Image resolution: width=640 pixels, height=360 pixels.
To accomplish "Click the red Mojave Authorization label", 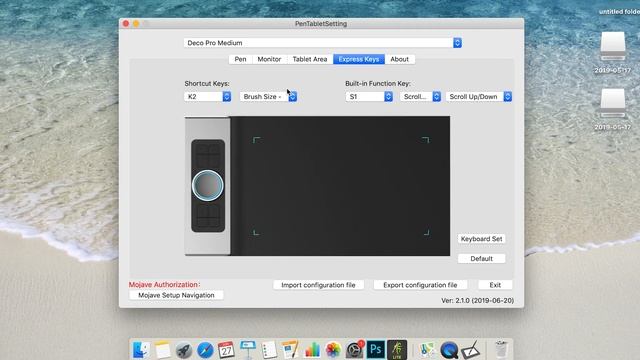I will [164, 284].
